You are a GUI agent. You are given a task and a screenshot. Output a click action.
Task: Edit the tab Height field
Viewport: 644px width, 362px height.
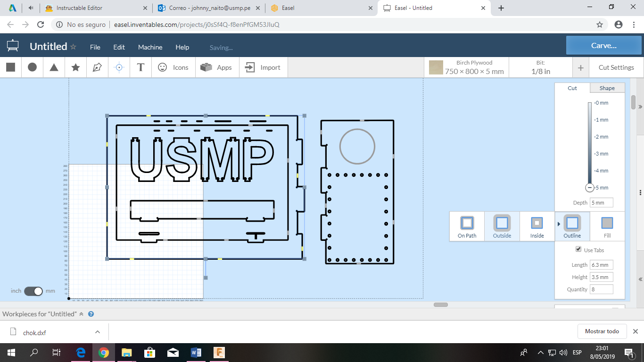point(601,277)
